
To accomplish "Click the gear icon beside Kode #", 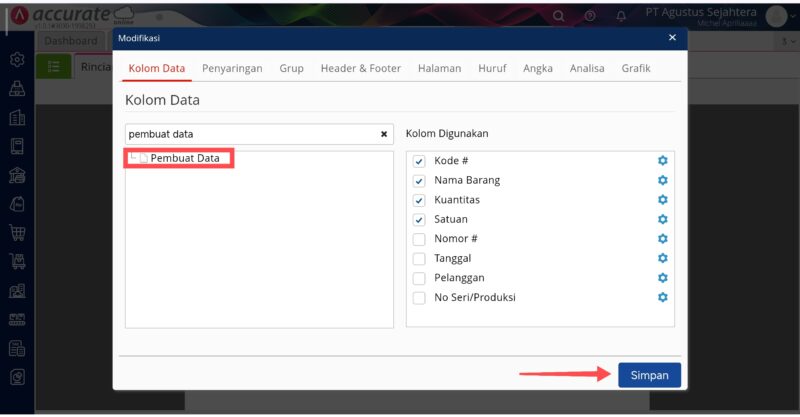I will (662, 161).
